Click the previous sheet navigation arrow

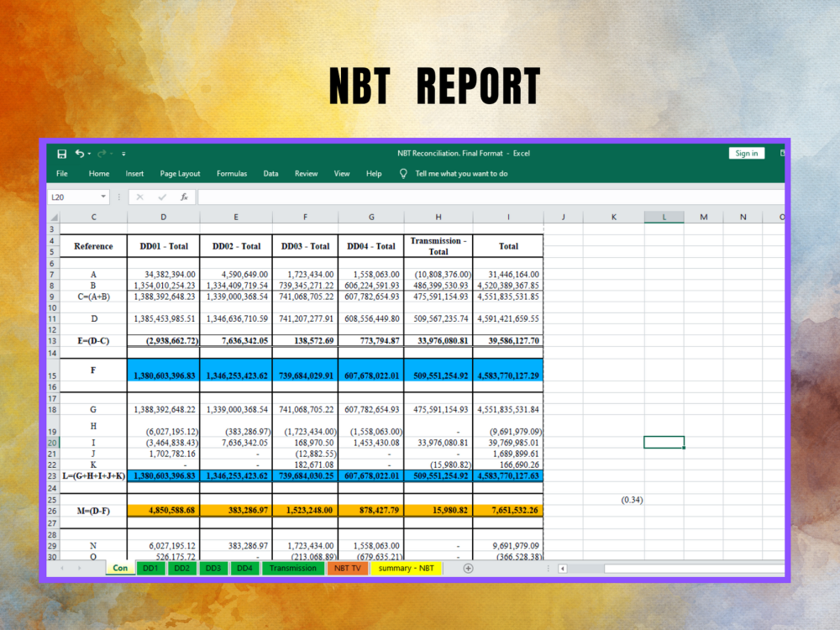[62, 568]
